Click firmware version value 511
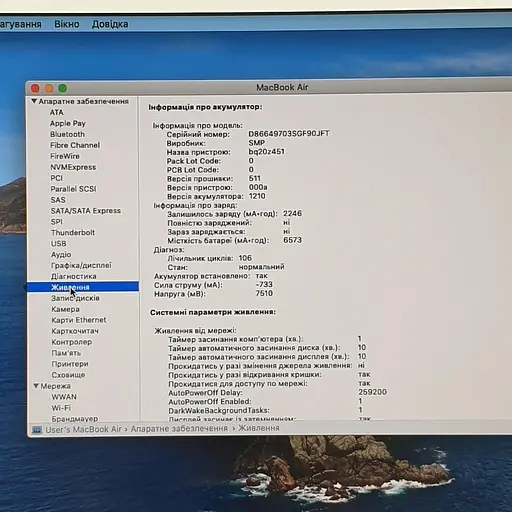The height and width of the screenshot is (512, 512). tap(255, 178)
